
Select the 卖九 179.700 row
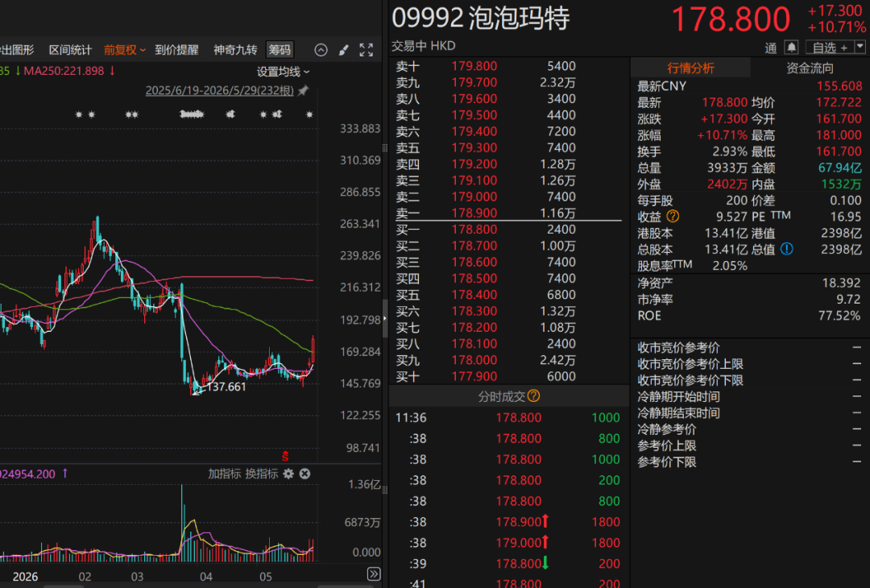(x=508, y=83)
